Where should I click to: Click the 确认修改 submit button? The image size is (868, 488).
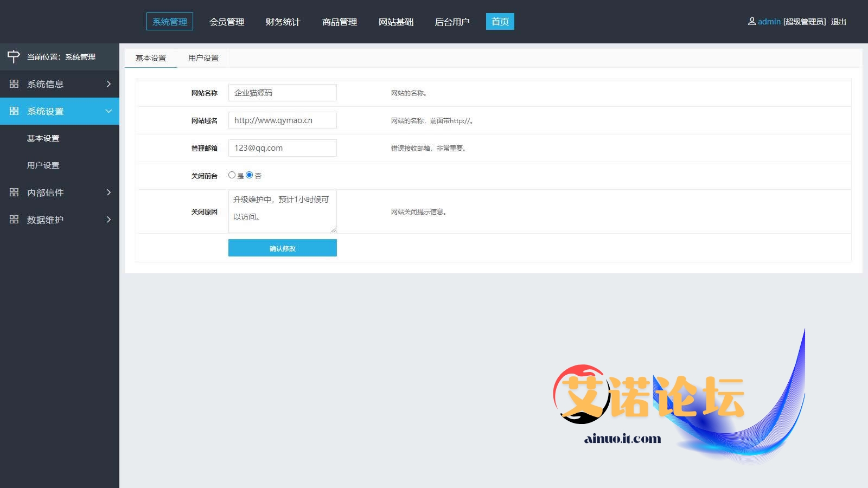pyautogui.click(x=283, y=248)
